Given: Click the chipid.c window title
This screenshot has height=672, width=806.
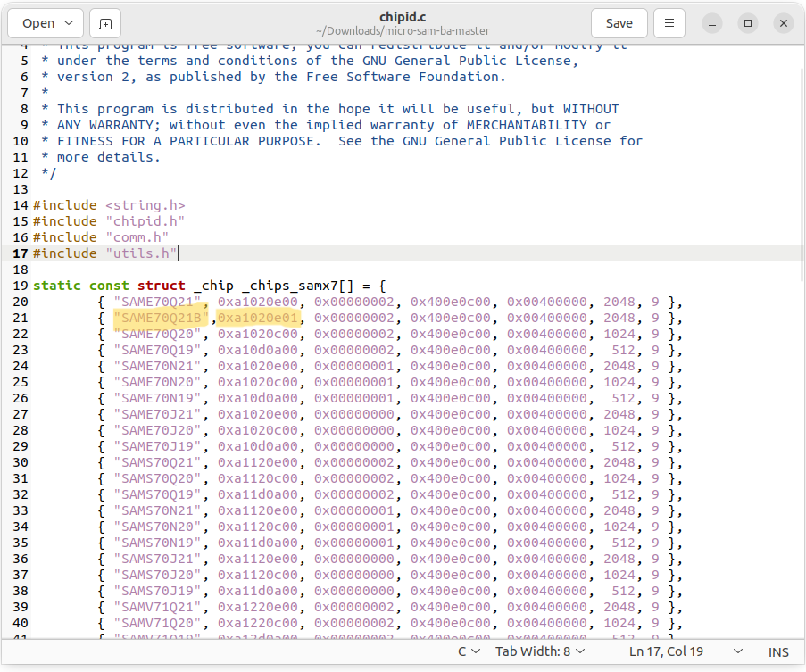Looking at the screenshot, I should pyautogui.click(x=403, y=17).
